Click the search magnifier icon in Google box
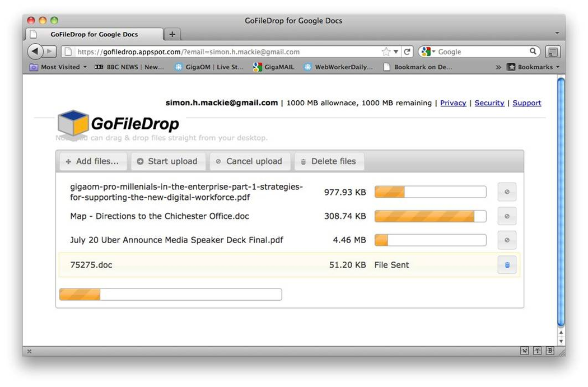 coord(533,52)
